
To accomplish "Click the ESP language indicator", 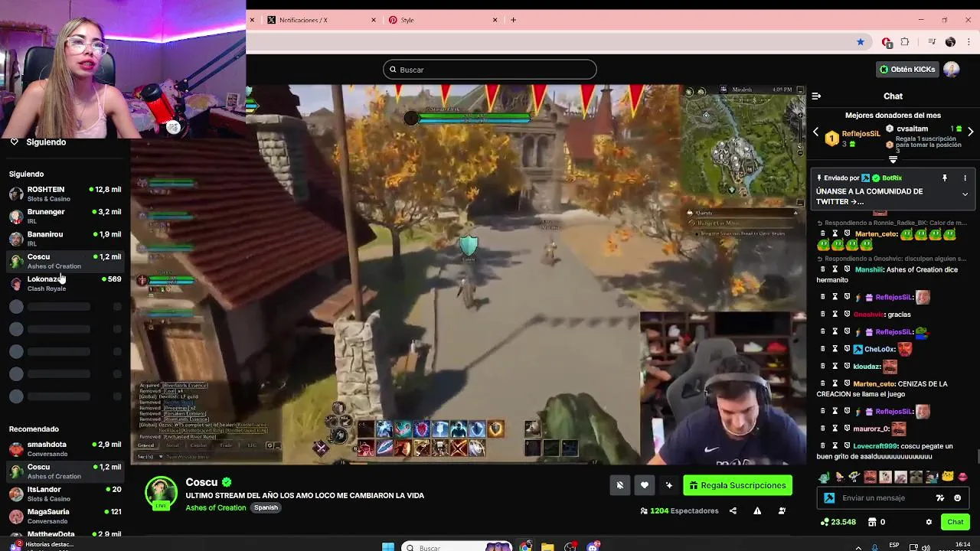I will point(894,546).
